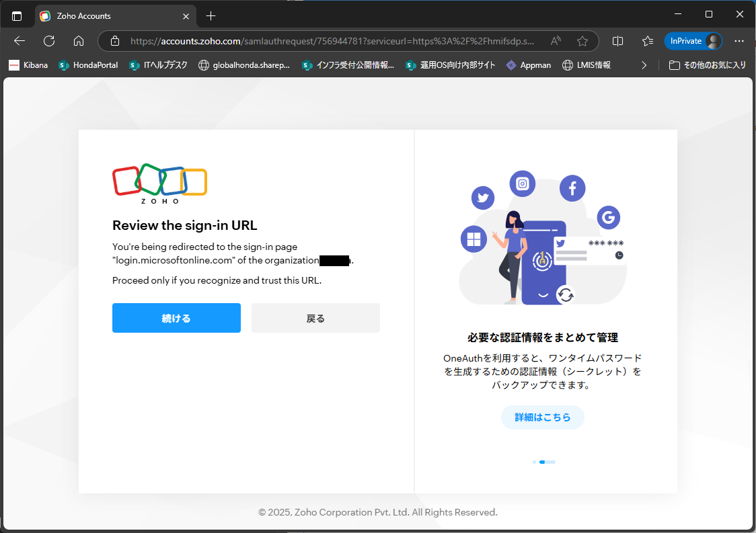Viewport: 756px width, 533px height.
Task: Open the globalhonda.sharep... bookmark
Action: point(244,65)
